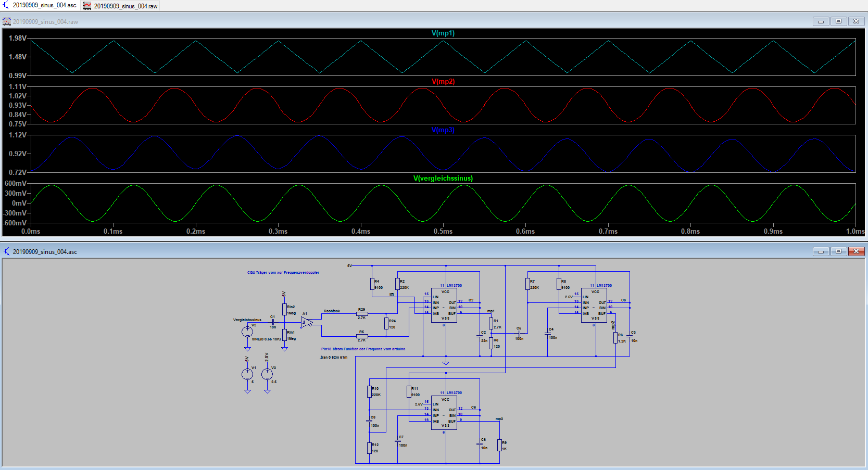The image size is (868, 470).
Task: Select resistor R29 in the schematic
Action: 362,314
